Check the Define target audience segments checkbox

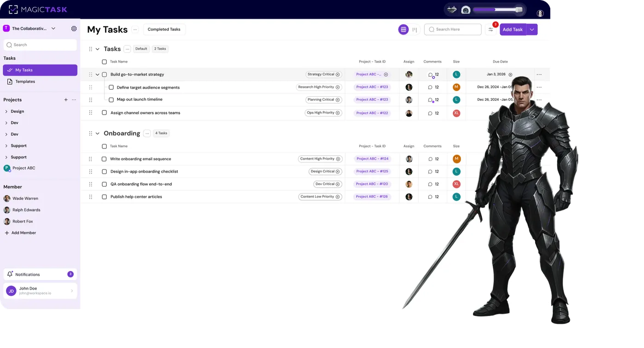pos(111,87)
